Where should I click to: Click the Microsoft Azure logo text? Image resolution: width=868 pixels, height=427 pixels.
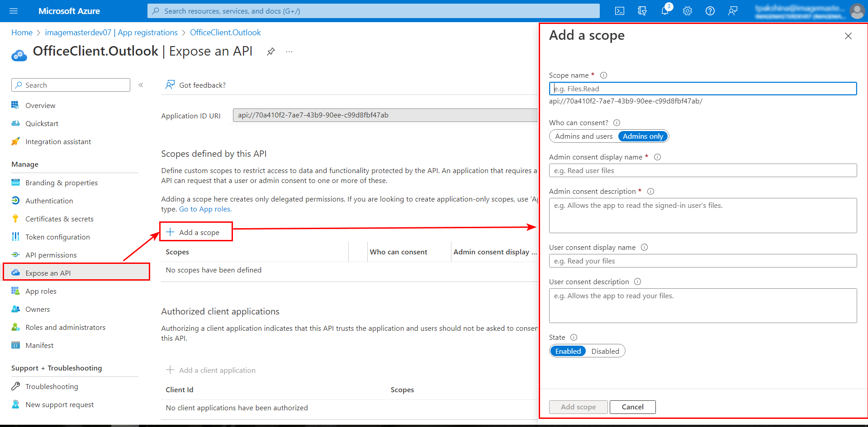(69, 11)
